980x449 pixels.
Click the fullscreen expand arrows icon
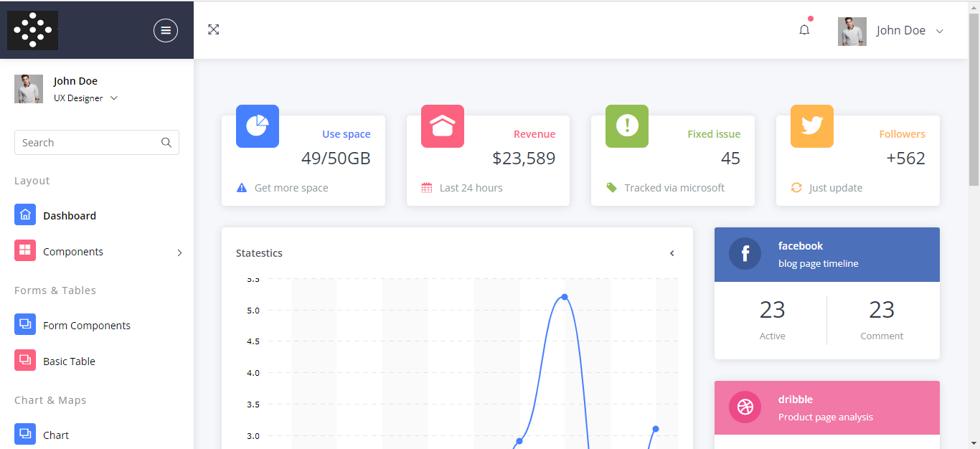click(x=213, y=29)
